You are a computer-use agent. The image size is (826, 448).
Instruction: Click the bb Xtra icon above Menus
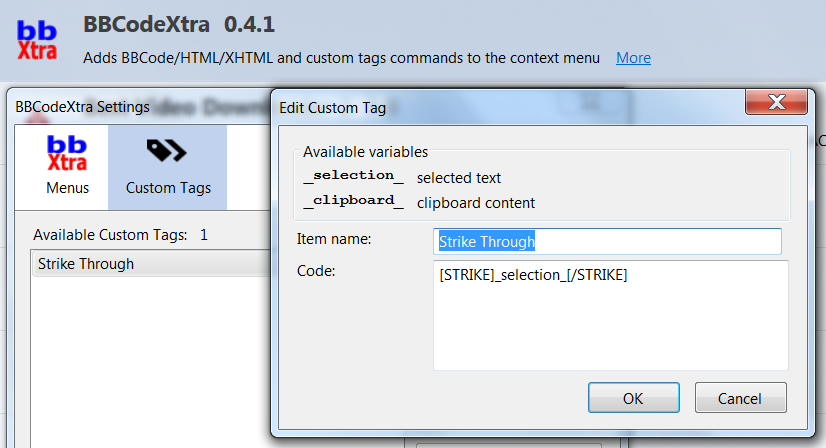[x=67, y=153]
